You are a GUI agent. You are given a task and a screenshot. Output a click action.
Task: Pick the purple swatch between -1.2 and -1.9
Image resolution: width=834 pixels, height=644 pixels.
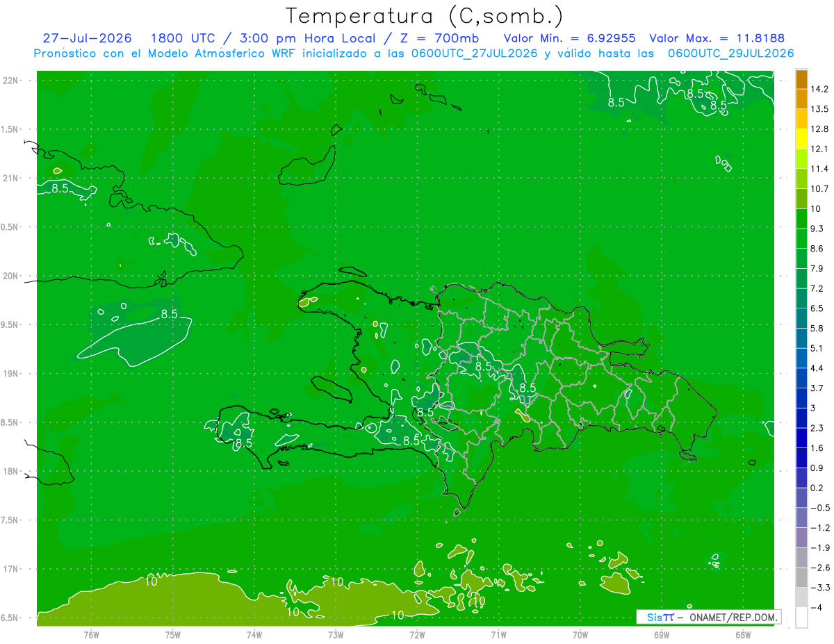pyautogui.click(x=801, y=538)
